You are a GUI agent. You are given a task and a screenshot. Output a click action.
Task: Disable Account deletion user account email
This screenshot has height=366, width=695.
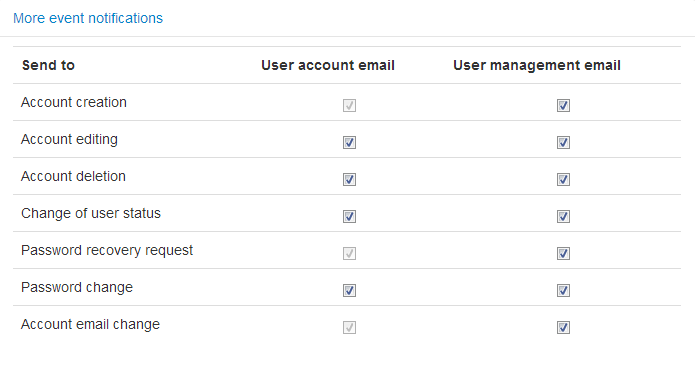pos(349,179)
